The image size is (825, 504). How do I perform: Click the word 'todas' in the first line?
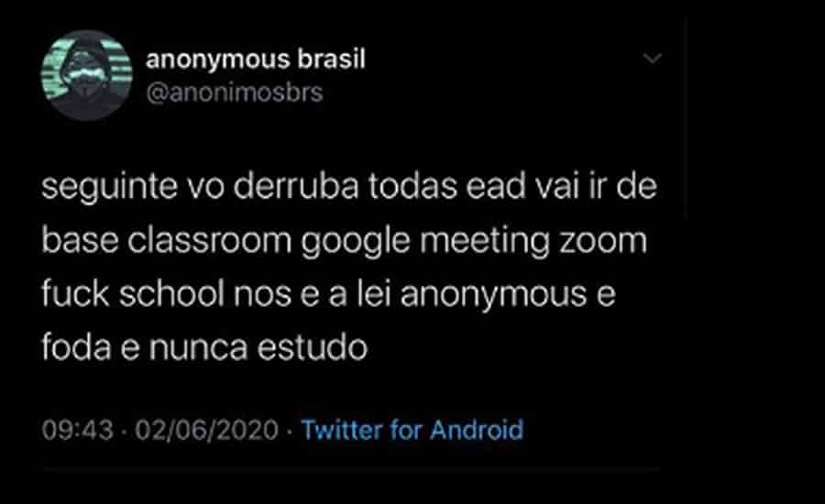tap(412, 186)
